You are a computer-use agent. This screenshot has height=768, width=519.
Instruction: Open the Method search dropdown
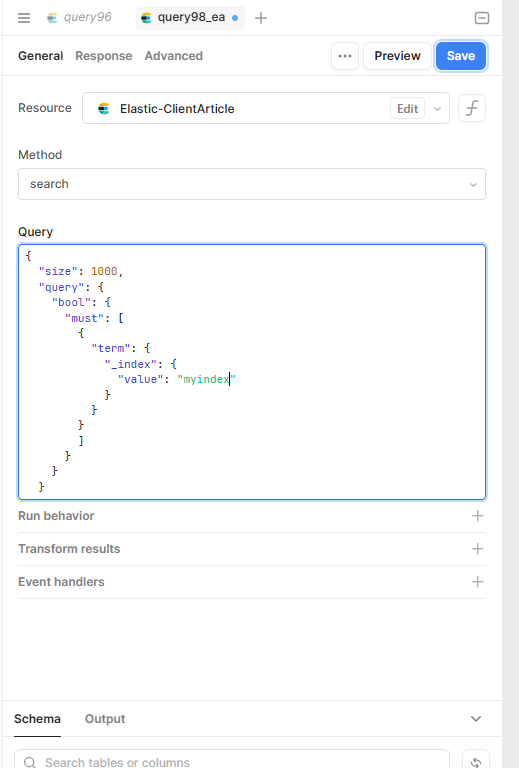(x=252, y=184)
